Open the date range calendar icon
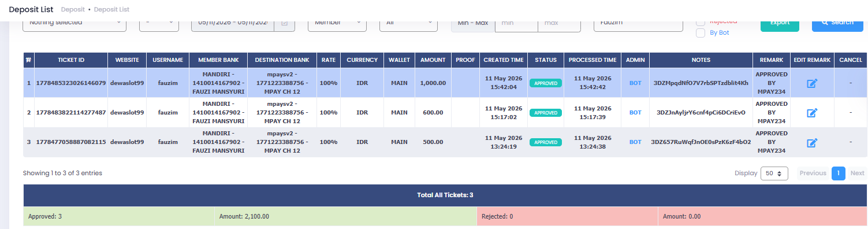The width and height of the screenshot is (868, 229). click(x=284, y=23)
